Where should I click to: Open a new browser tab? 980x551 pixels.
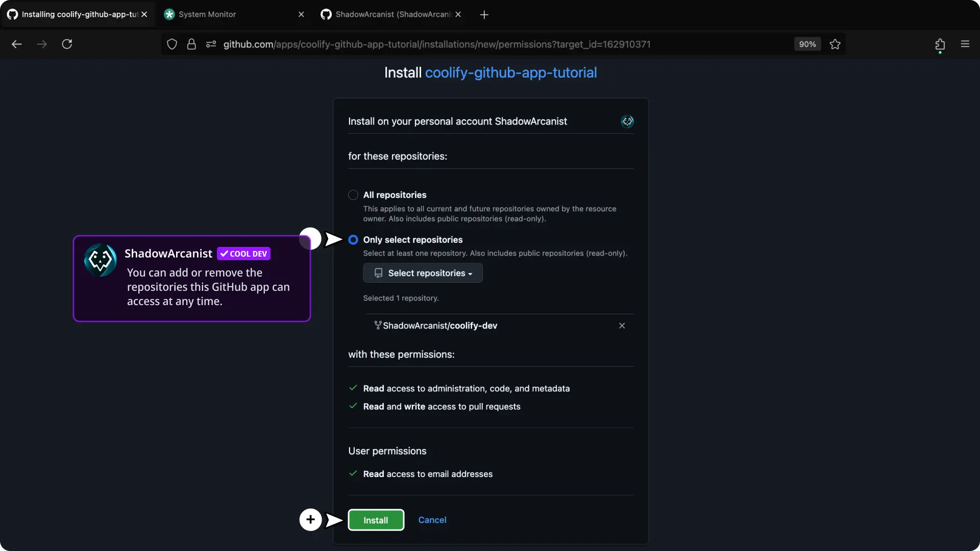484,15
